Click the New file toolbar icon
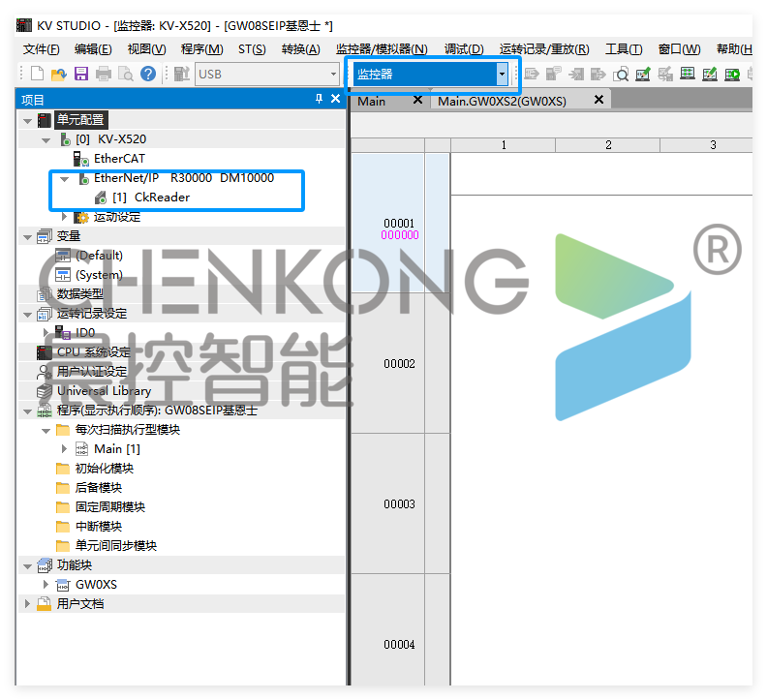 37,75
